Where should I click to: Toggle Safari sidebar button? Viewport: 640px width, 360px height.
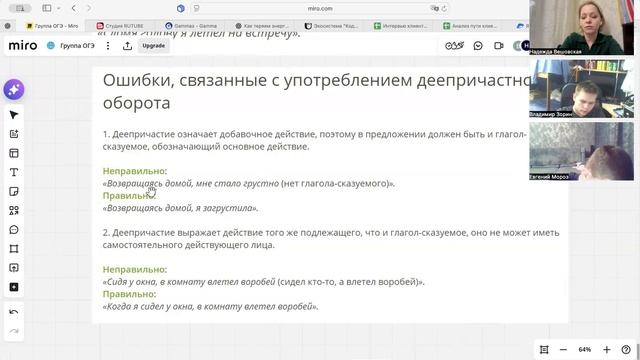(x=47, y=8)
